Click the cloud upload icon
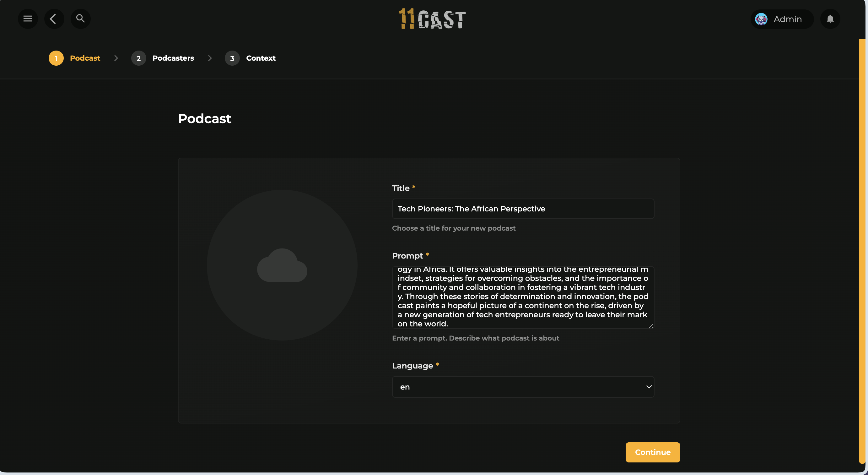Viewport: 868px width, 475px height. (282, 265)
